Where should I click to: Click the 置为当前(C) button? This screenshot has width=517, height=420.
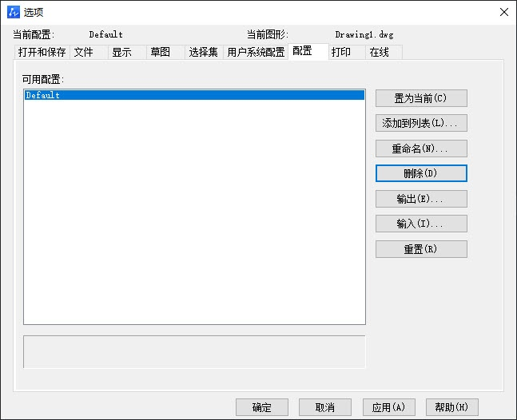tap(421, 98)
